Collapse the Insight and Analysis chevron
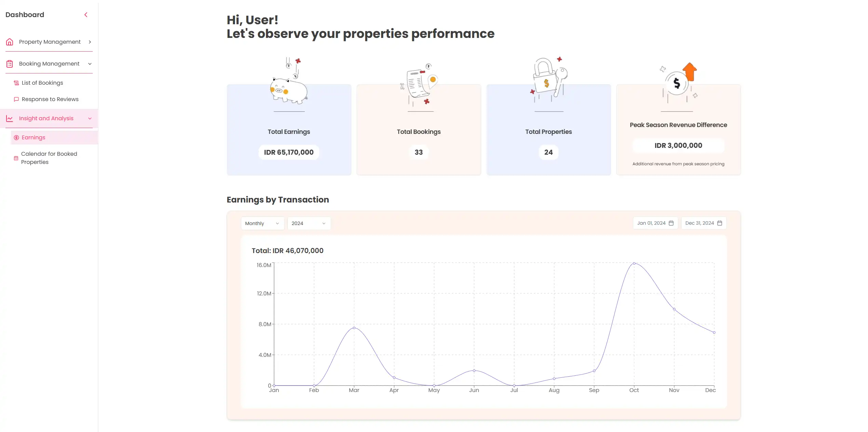The image size is (868, 432). click(x=90, y=119)
